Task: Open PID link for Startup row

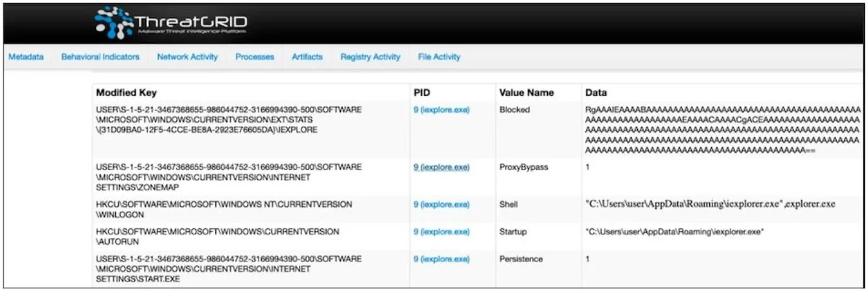Action: (x=441, y=232)
